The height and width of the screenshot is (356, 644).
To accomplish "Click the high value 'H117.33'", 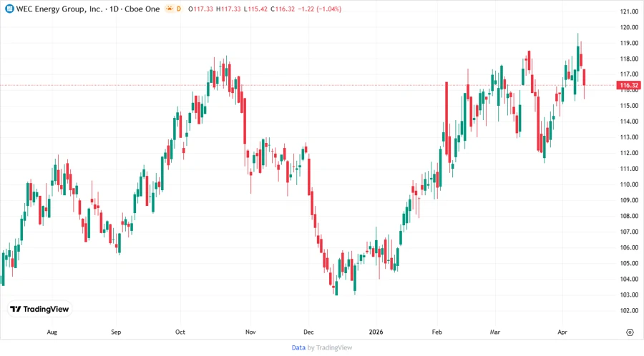I will (228, 9).
